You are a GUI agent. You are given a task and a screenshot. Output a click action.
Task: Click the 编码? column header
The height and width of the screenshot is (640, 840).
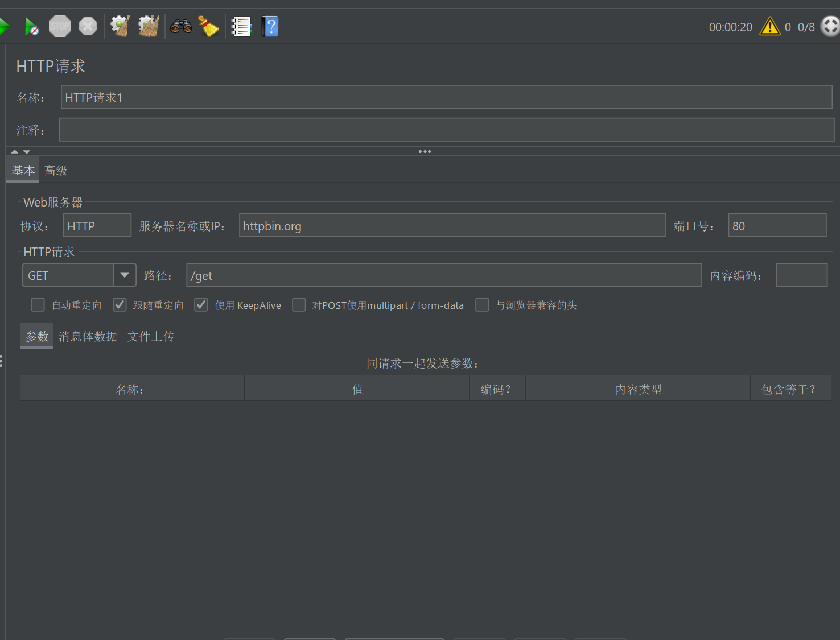497,389
